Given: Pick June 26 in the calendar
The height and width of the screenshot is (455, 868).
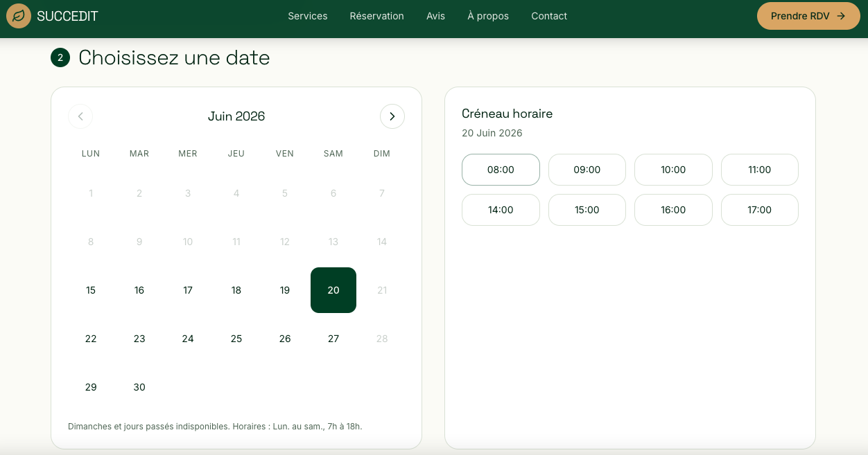Looking at the screenshot, I should point(285,339).
